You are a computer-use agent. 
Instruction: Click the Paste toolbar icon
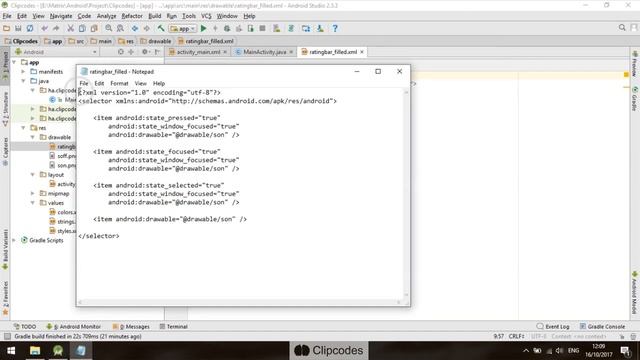click(94, 29)
